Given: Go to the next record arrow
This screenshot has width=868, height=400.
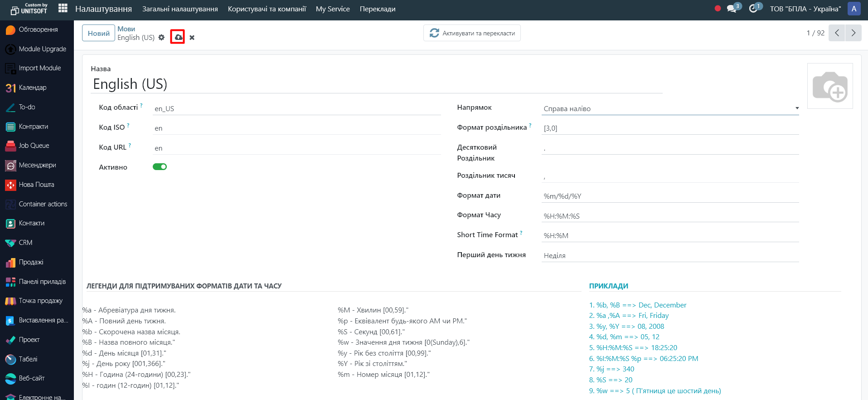Looking at the screenshot, I should tap(853, 33).
